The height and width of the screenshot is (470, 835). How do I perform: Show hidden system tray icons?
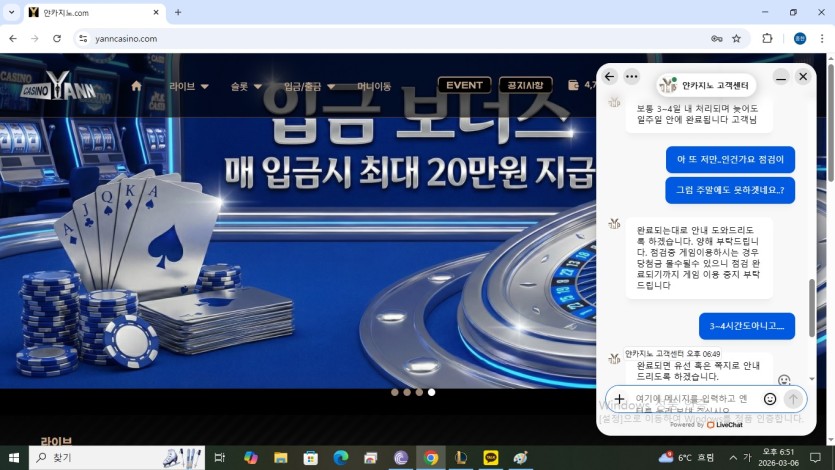pos(733,458)
